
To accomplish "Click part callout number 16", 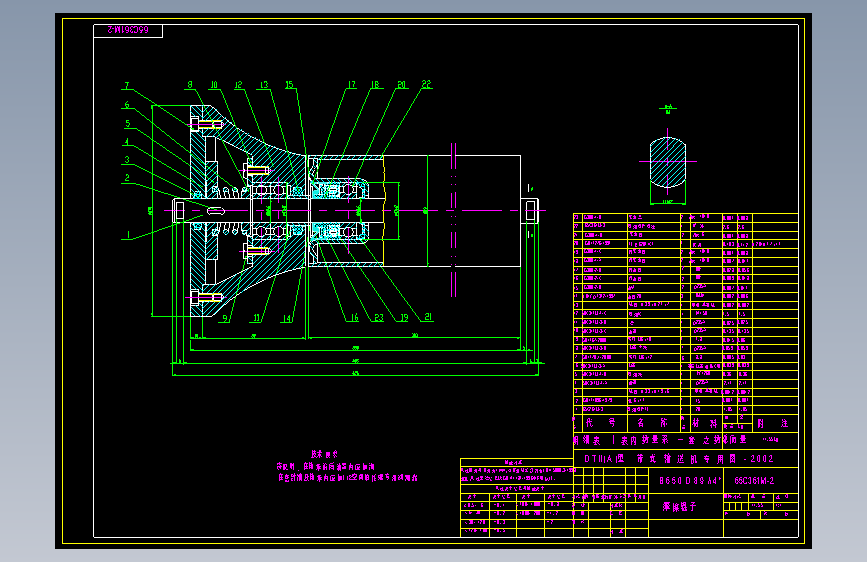I will point(354,318).
